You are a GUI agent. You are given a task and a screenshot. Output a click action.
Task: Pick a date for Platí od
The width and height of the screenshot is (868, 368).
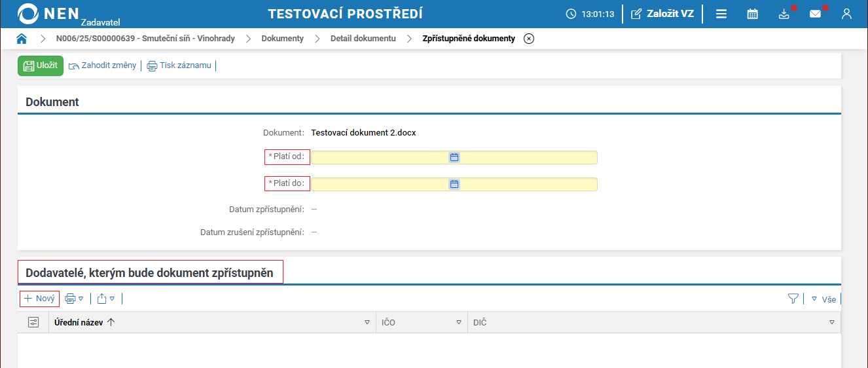454,157
